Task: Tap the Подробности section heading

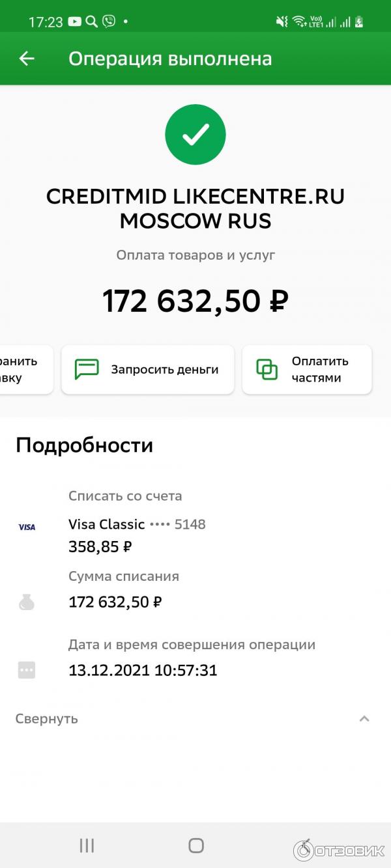Action: point(85,445)
